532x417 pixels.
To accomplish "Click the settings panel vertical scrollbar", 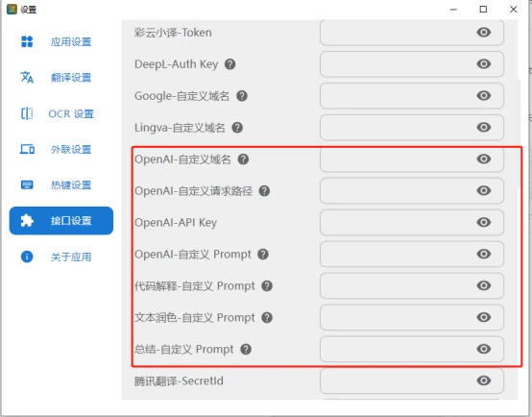I will (x=520, y=134).
